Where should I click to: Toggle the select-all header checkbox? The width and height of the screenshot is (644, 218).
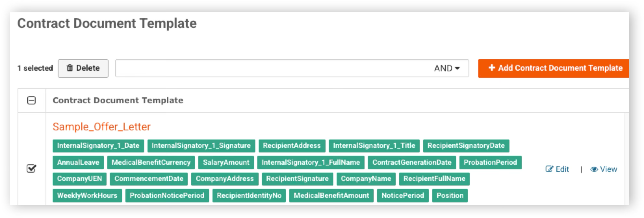tap(32, 100)
